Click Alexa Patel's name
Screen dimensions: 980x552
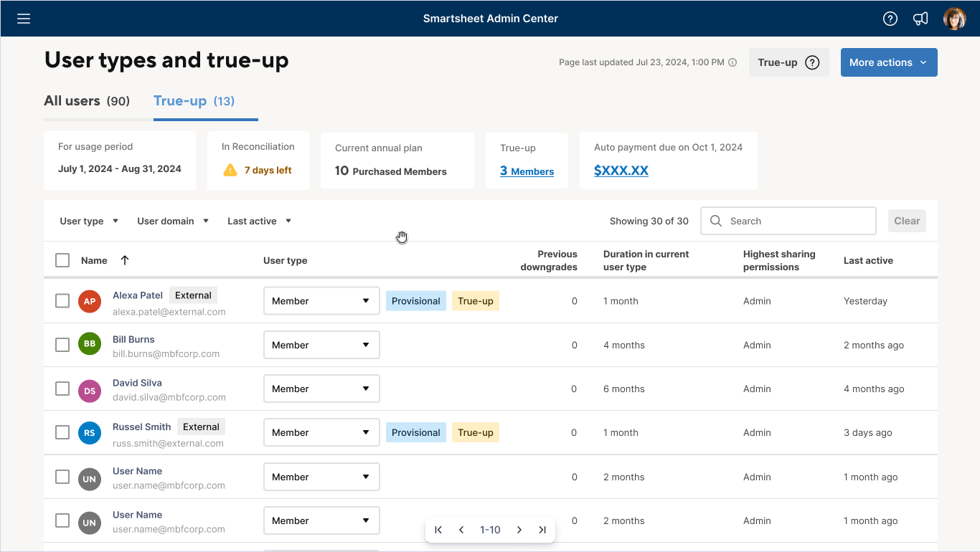138,295
